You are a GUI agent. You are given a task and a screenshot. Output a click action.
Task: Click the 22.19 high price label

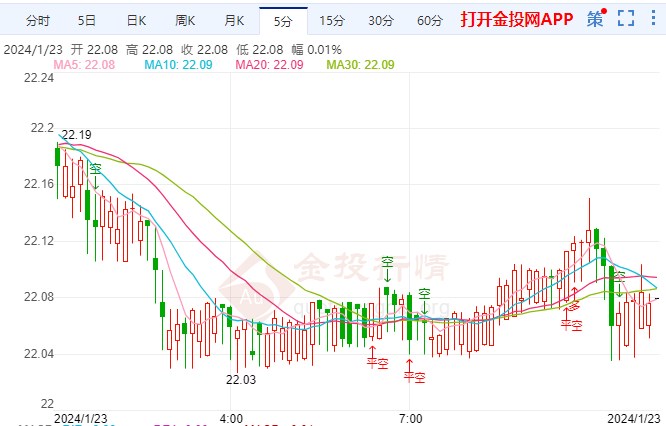[76, 135]
